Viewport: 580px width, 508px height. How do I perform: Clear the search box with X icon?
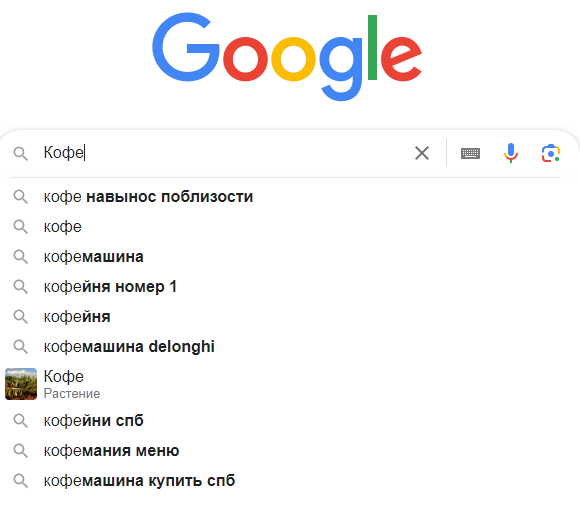[x=422, y=153]
